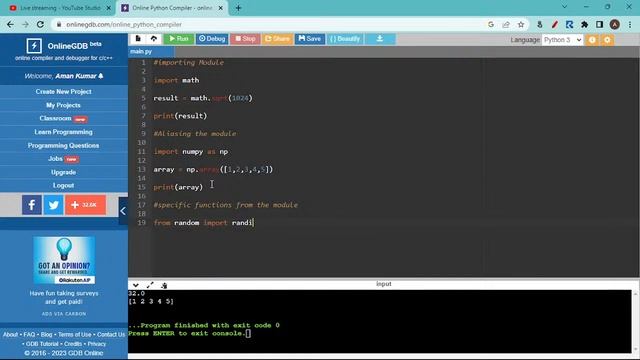The height and width of the screenshot is (360, 640).
Task: Click the red plus share counter button
Action: 85,205
